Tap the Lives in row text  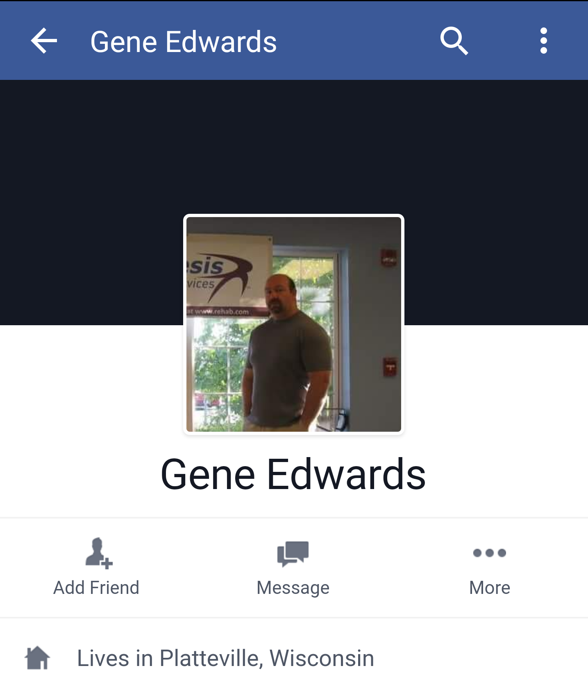225,659
